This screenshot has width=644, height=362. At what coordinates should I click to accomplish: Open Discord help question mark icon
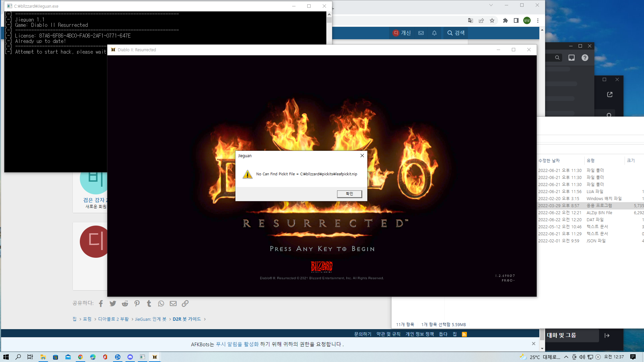pos(585,58)
